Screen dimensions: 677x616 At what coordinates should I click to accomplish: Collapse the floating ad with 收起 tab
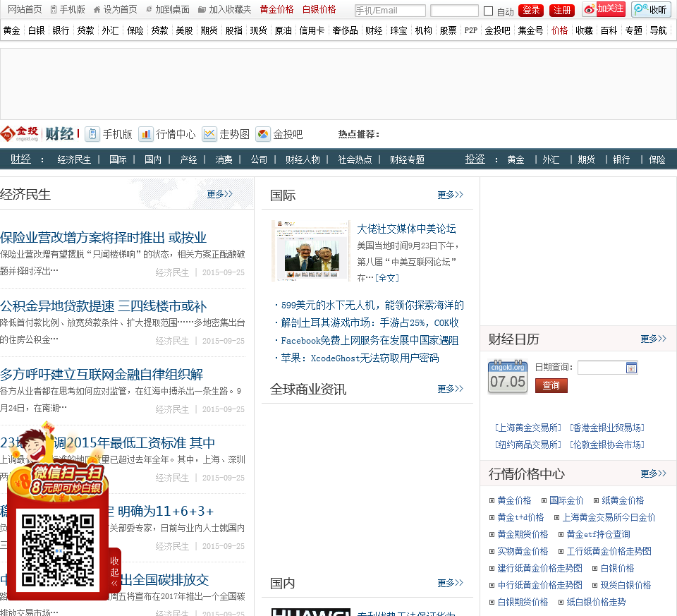(114, 572)
